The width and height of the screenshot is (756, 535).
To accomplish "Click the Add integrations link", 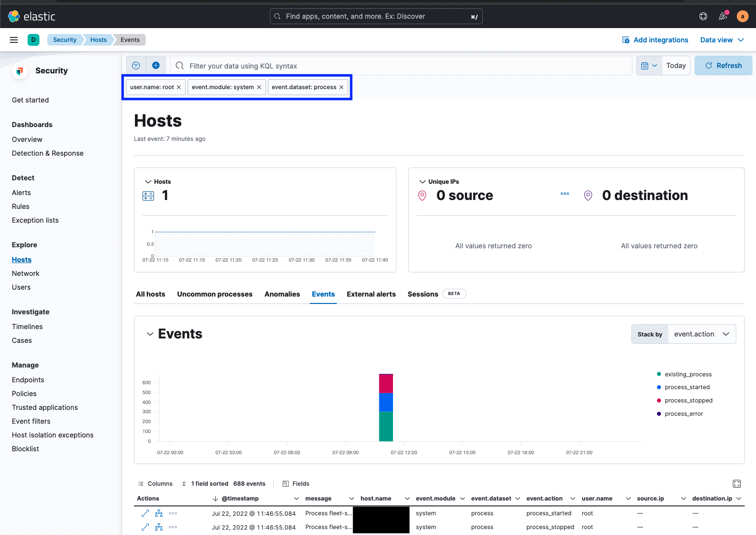I will [x=655, y=40].
